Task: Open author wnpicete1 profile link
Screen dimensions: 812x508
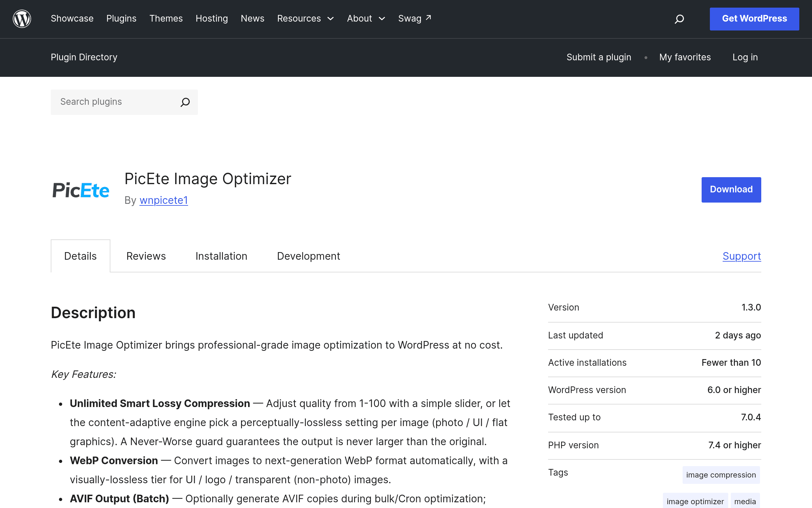Action: point(164,200)
